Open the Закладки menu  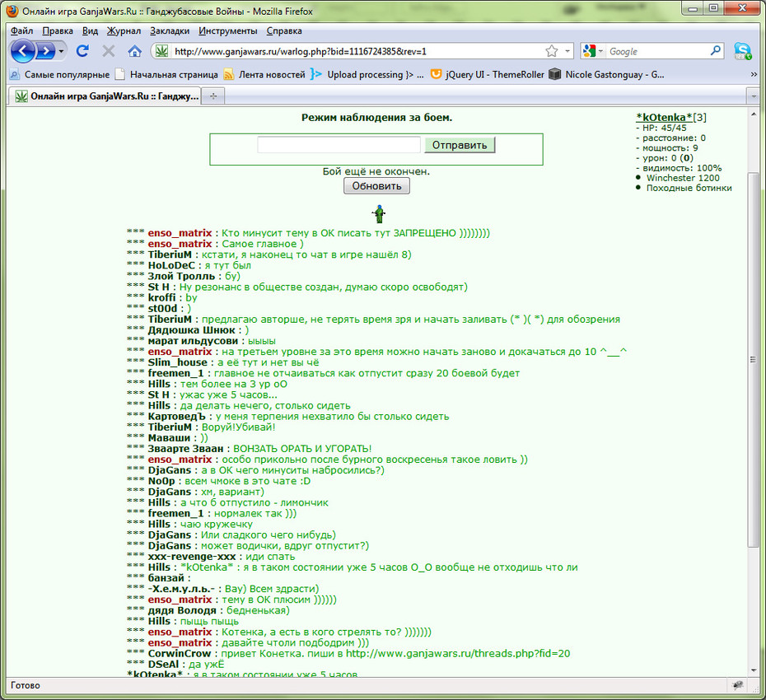[170, 30]
